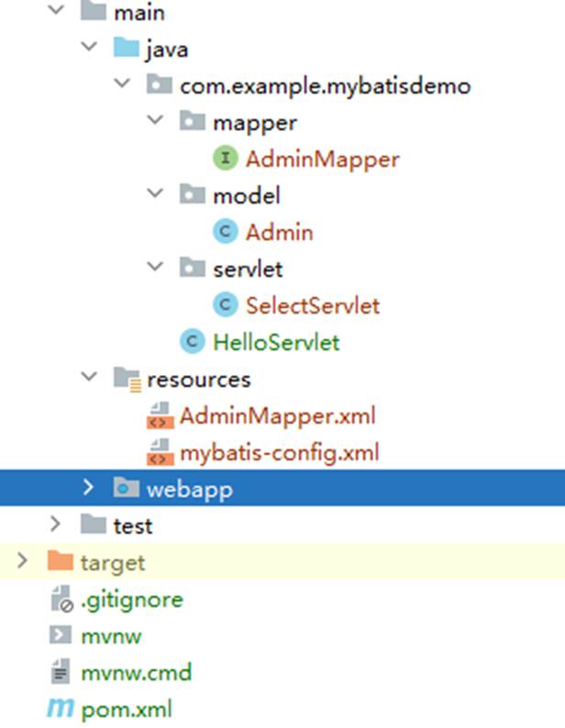This screenshot has width=565, height=728.
Task: Collapse the com.example.mybatisdemo package chevron
Action: (x=122, y=83)
